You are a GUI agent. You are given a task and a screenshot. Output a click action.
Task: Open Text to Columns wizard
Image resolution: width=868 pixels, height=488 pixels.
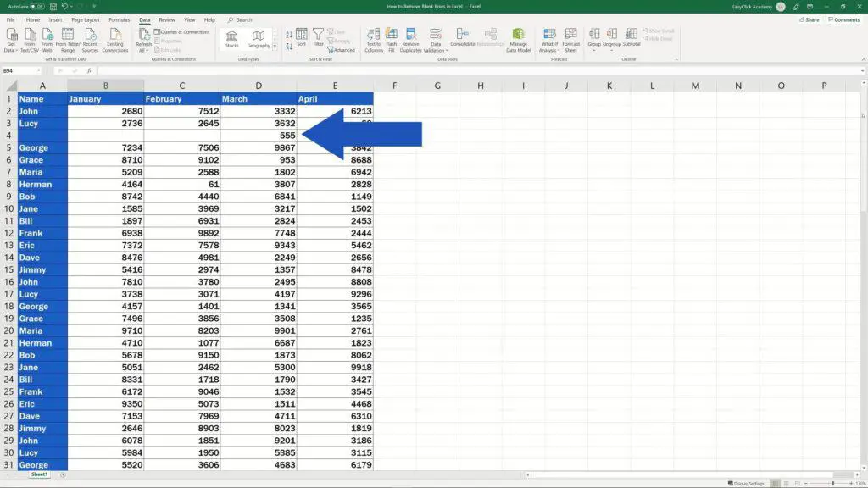click(x=374, y=40)
